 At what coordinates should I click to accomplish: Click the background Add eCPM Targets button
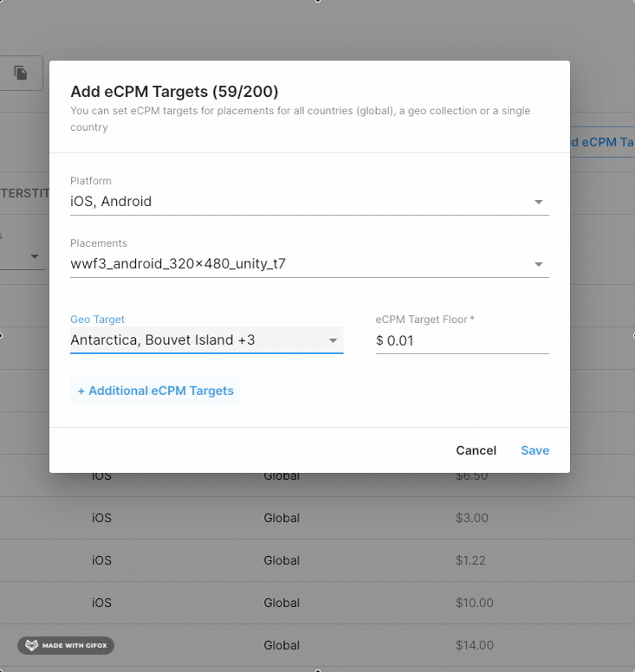tap(601, 142)
